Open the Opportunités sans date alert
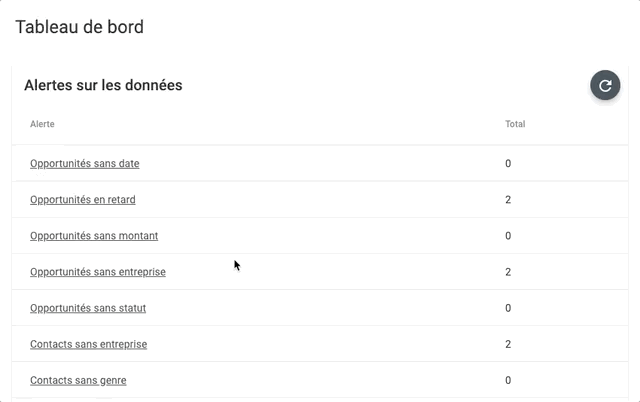640x402 pixels. point(84,164)
